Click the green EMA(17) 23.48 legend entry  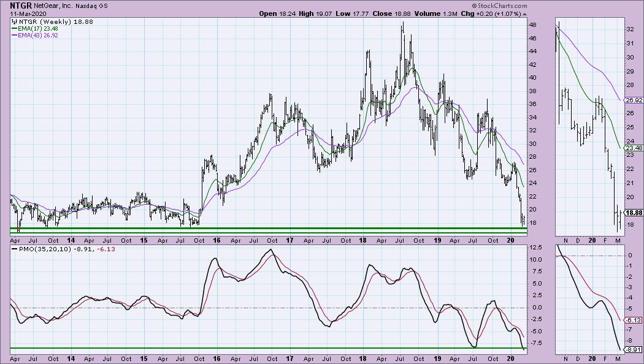click(35, 29)
